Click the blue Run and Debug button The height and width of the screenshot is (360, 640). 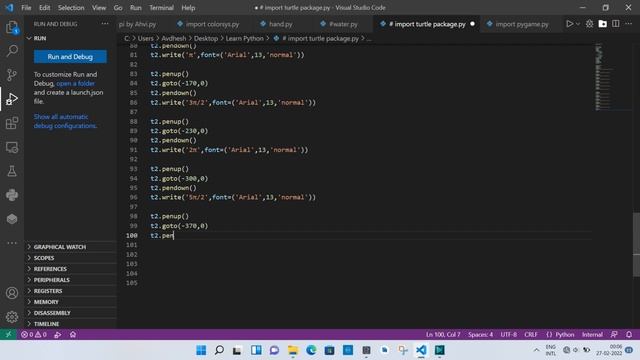pyautogui.click(x=70, y=57)
